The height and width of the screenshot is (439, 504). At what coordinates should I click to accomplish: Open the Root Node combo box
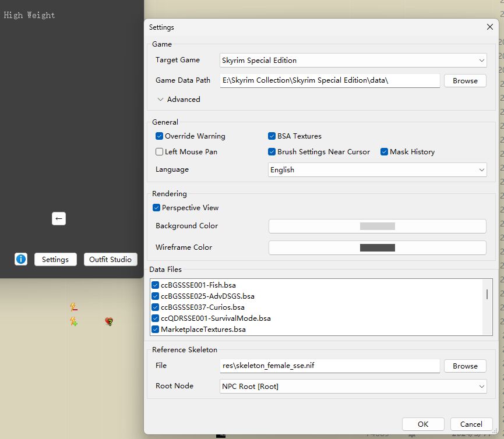coord(353,386)
